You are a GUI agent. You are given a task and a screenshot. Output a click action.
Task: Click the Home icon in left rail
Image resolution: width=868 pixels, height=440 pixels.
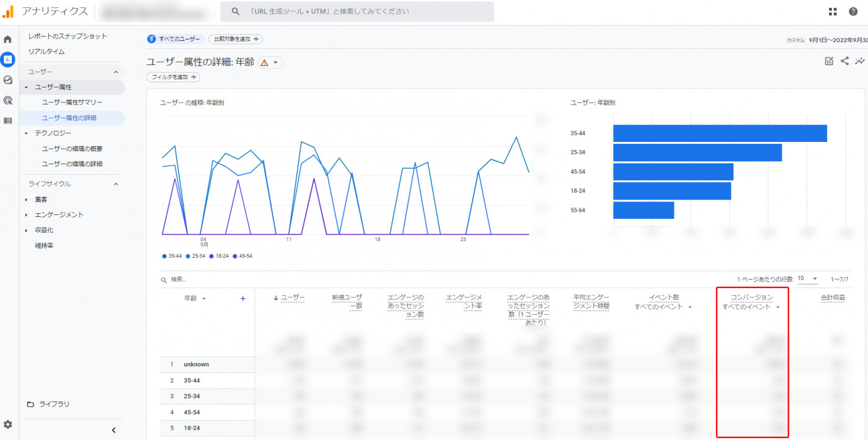(8, 39)
